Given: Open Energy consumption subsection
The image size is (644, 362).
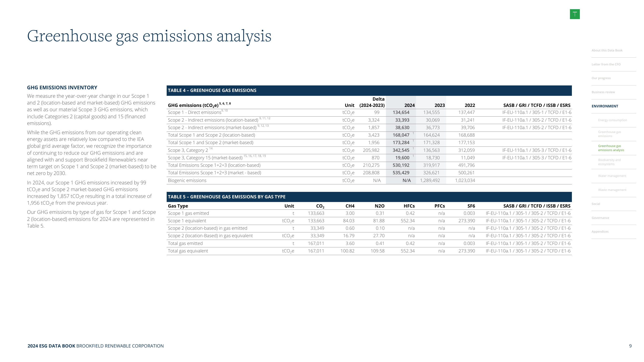Looking at the screenshot, I should pos(612,120).
